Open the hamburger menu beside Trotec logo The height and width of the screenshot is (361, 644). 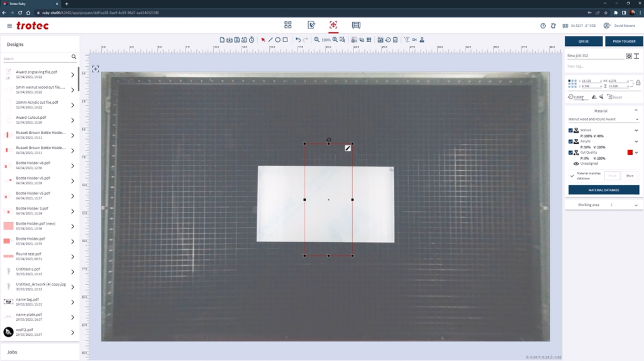tap(9, 26)
